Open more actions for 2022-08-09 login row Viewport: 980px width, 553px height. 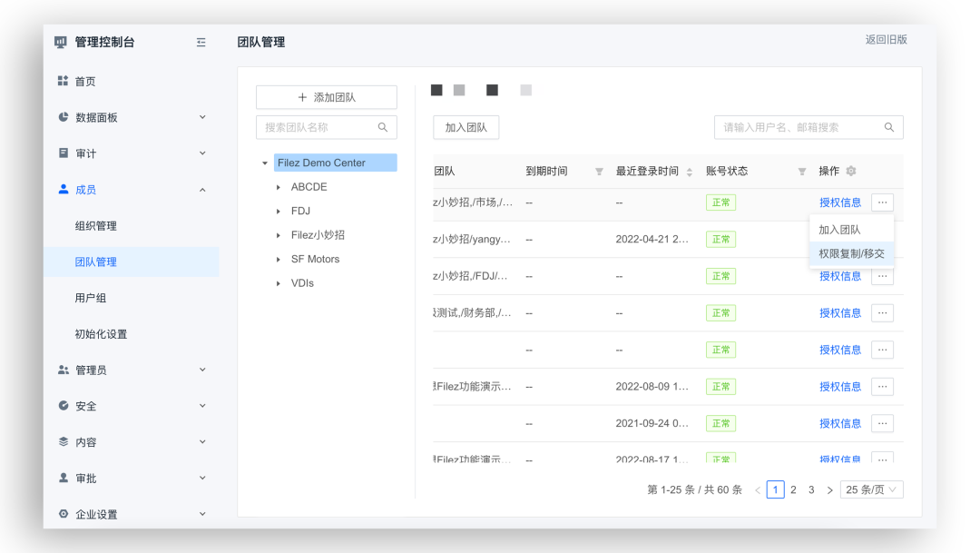click(x=882, y=387)
